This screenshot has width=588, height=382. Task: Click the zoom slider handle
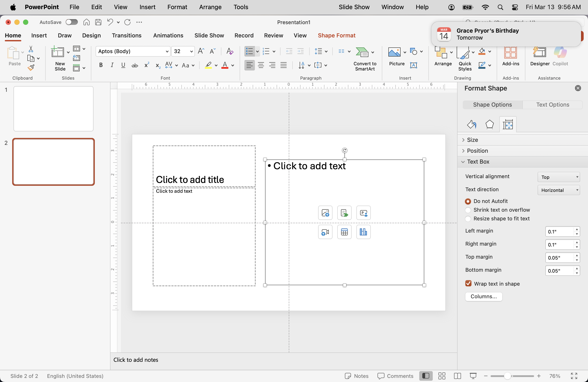pos(507,376)
